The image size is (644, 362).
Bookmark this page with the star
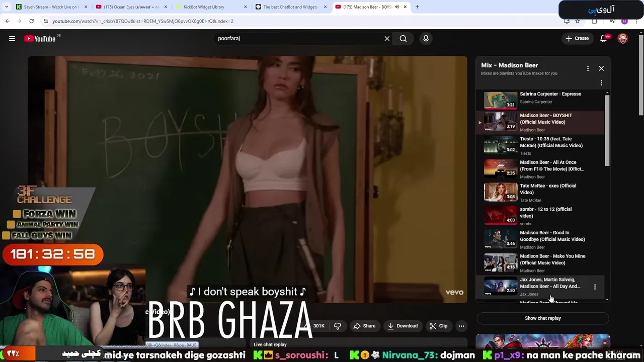click(x=578, y=21)
